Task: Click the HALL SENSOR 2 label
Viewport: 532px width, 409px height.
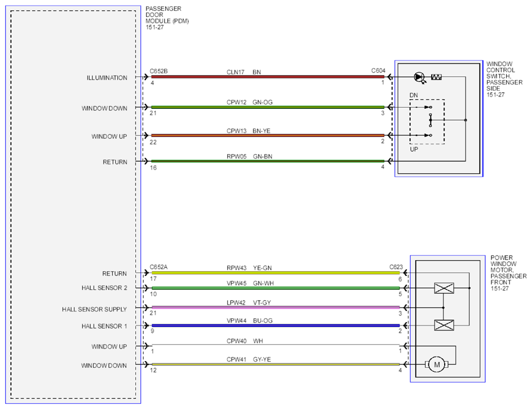Action: [x=104, y=288]
